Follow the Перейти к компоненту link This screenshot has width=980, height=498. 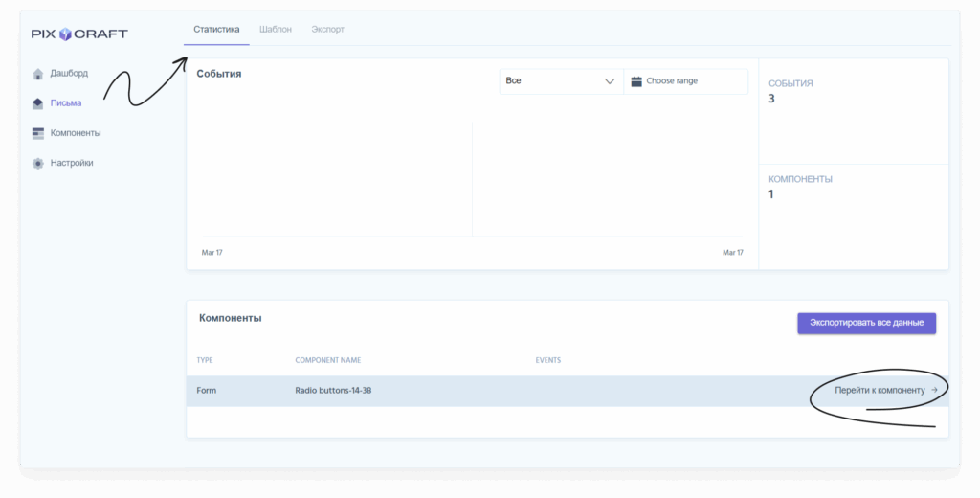click(880, 391)
